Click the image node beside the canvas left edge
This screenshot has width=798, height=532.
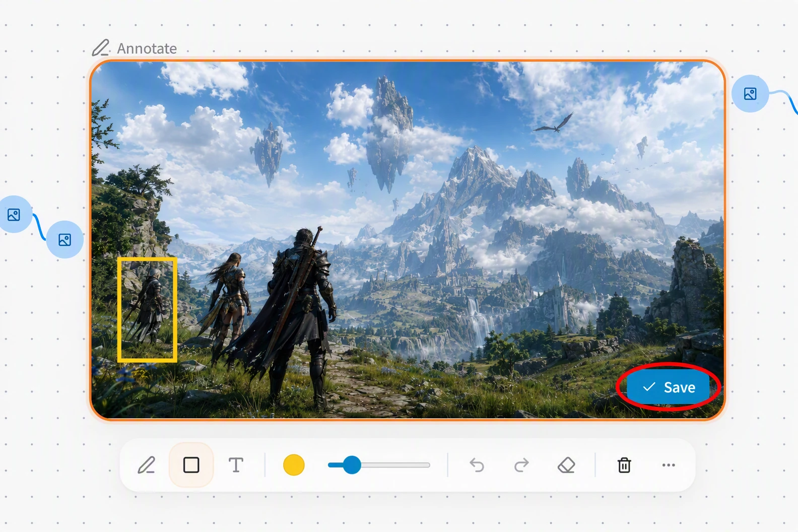[x=64, y=240]
